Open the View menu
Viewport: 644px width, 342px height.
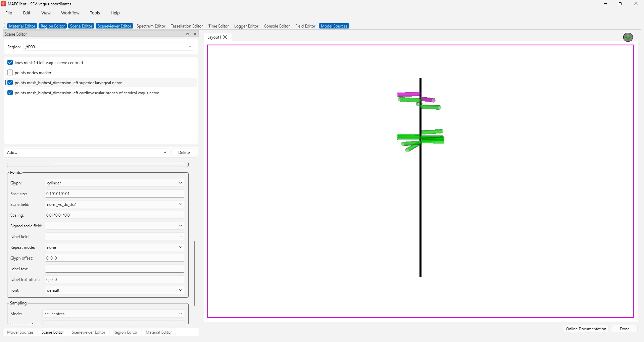click(x=46, y=13)
